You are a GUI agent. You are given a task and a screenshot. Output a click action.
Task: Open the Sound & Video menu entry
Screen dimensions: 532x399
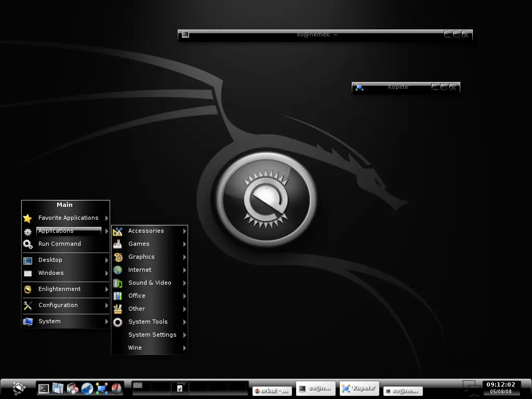pos(150,283)
